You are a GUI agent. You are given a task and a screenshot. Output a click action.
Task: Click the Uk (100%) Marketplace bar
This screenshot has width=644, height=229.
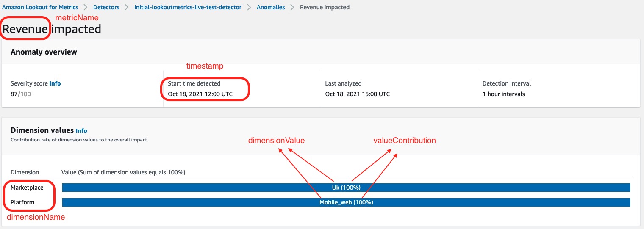tap(346, 188)
